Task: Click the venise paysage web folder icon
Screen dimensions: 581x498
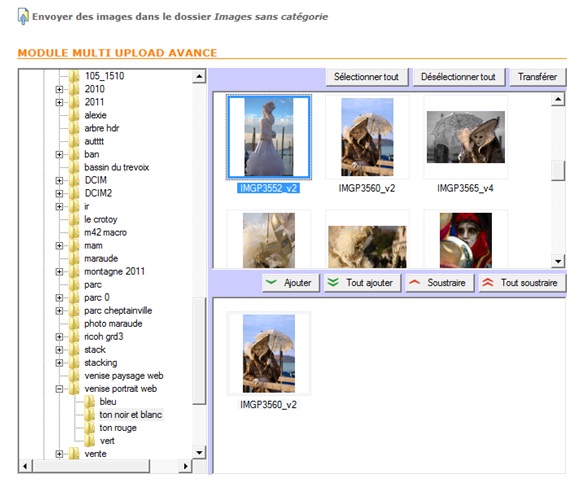Action: 74,376
